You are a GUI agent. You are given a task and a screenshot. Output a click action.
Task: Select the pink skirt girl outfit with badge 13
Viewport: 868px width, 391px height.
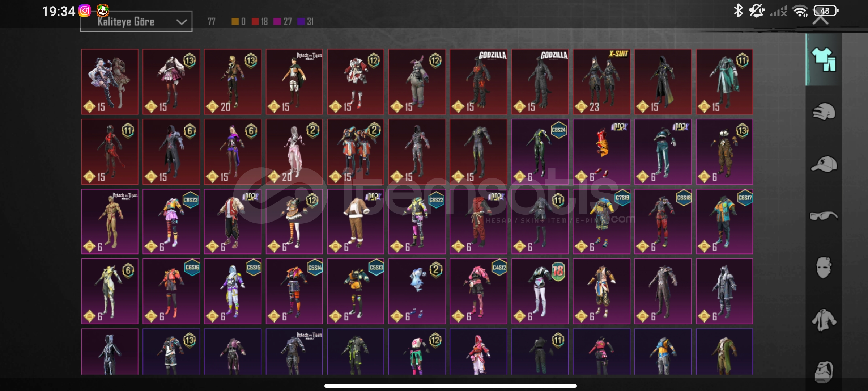pyautogui.click(x=171, y=82)
